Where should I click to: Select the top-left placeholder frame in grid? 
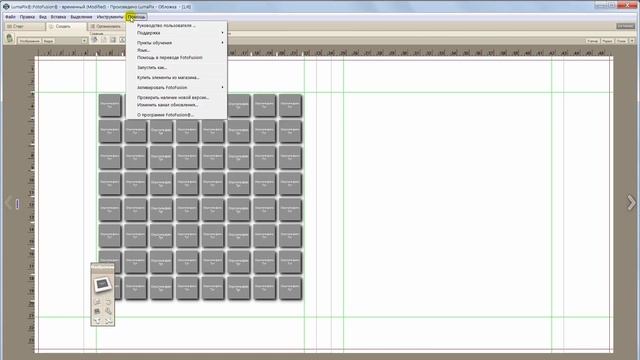coord(110,105)
